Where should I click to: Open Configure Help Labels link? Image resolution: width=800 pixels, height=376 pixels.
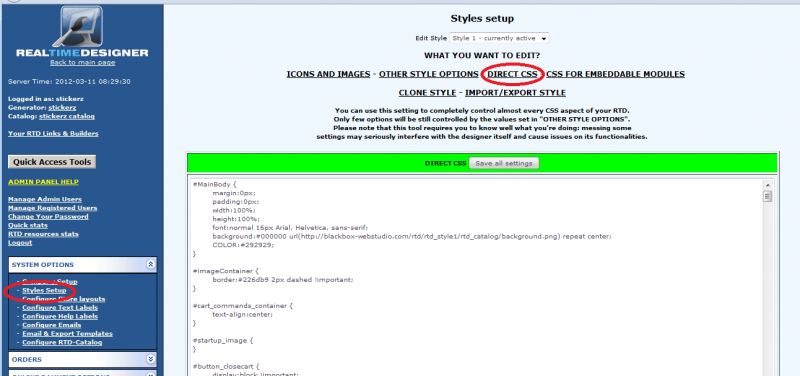[60, 316]
